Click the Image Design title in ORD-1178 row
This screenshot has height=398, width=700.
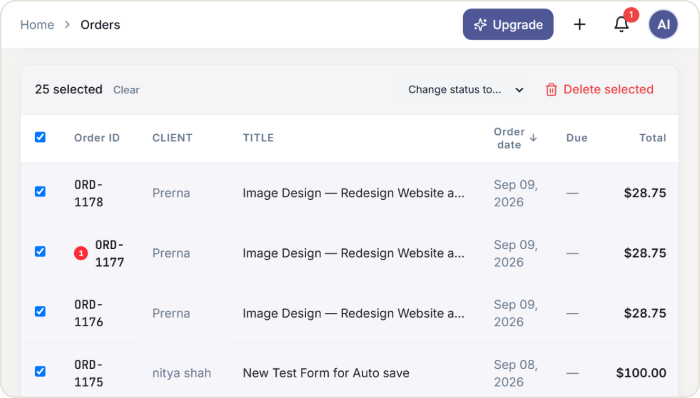click(x=354, y=193)
